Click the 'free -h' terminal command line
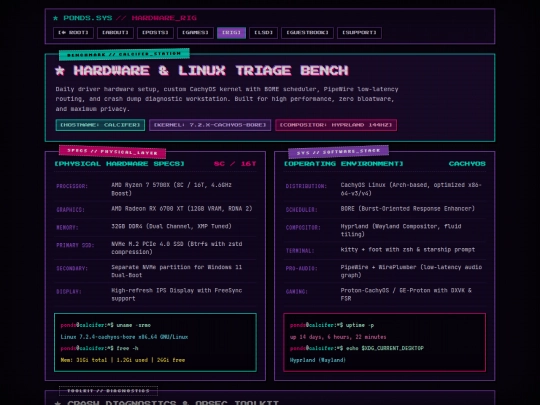Image resolution: width=540 pixels, height=405 pixels. point(100,348)
